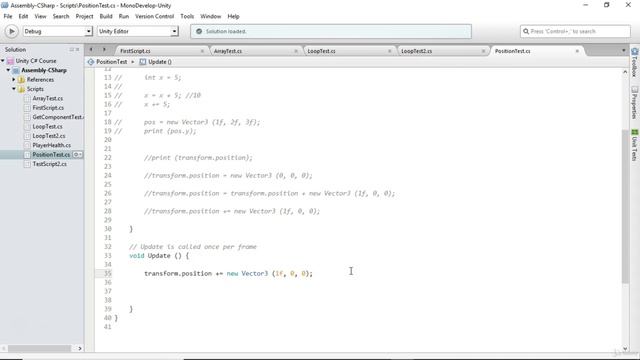Close the LoopTest2.cs tab
The image size is (640, 360).
point(483,51)
